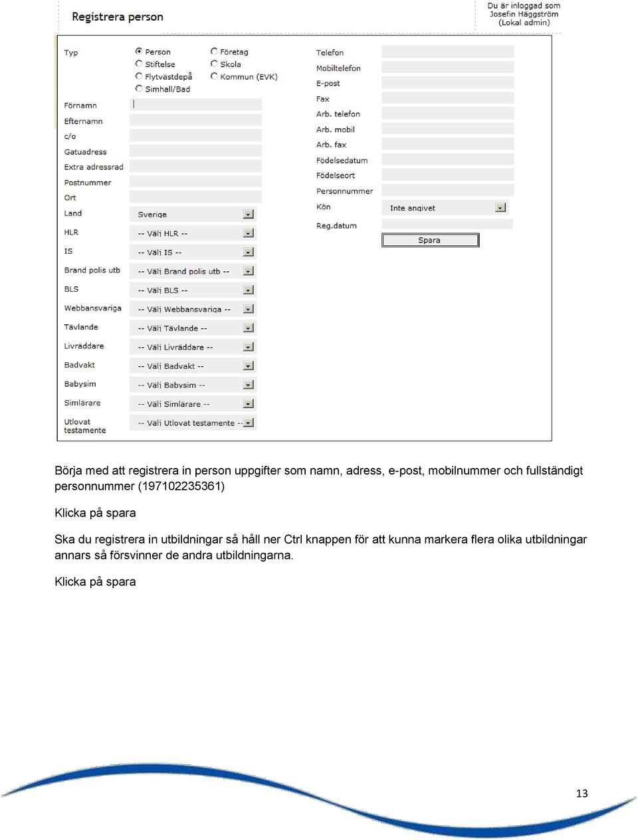Click the Arb. fax field

(448, 144)
